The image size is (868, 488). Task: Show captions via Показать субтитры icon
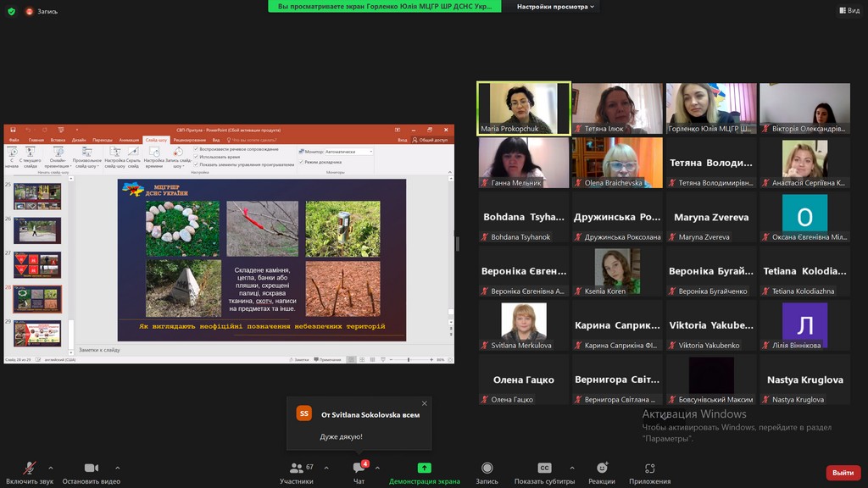(545, 468)
